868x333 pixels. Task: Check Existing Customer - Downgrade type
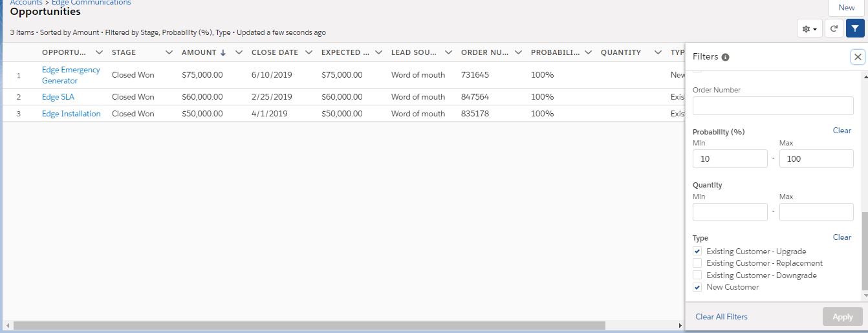[x=697, y=275]
